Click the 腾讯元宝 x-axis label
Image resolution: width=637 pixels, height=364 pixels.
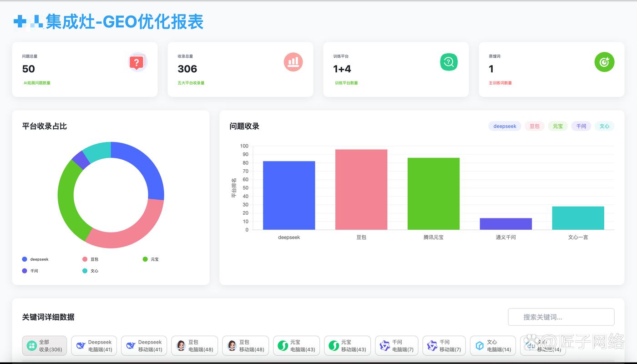[434, 237]
